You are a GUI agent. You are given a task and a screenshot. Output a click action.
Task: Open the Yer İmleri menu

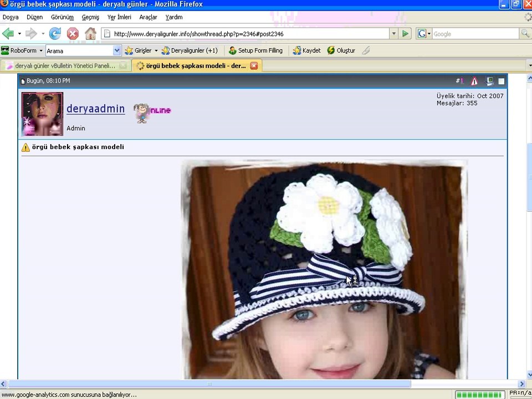[119, 17]
